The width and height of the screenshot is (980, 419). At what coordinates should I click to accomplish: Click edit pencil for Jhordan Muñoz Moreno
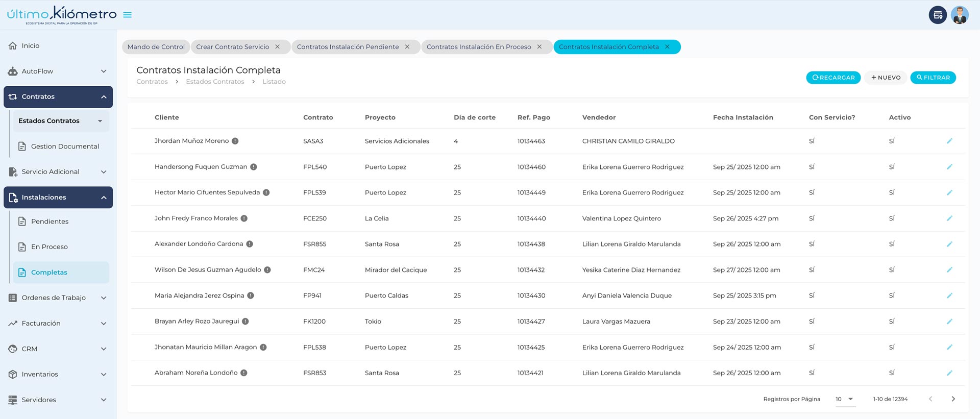(x=949, y=141)
